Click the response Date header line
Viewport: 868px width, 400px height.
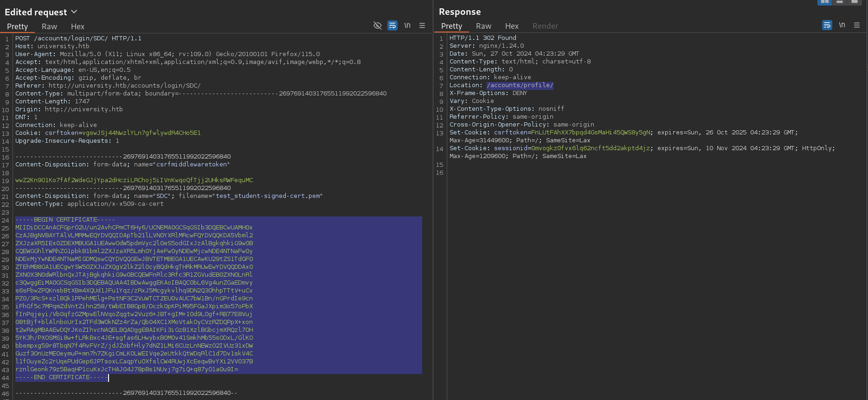tap(514, 54)
